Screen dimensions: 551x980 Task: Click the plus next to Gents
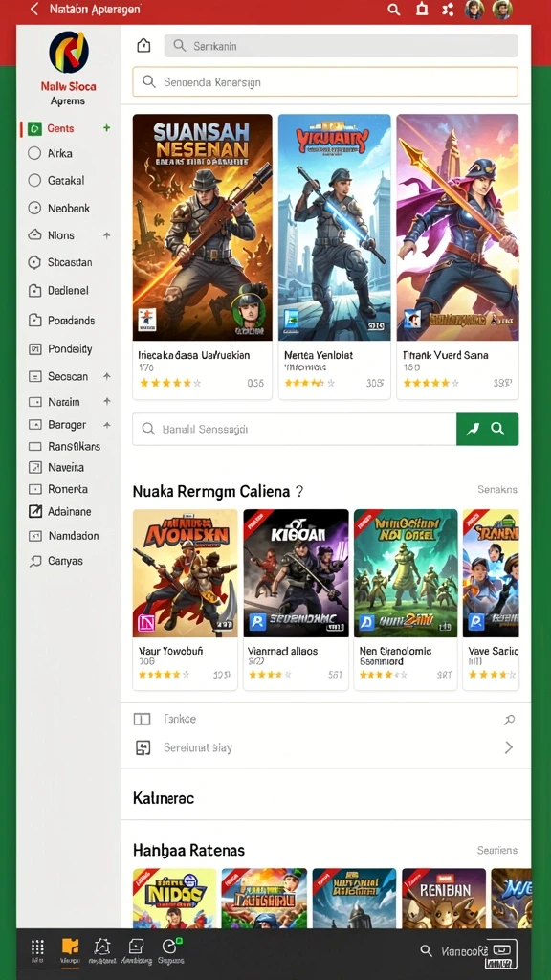pos(107,127)
